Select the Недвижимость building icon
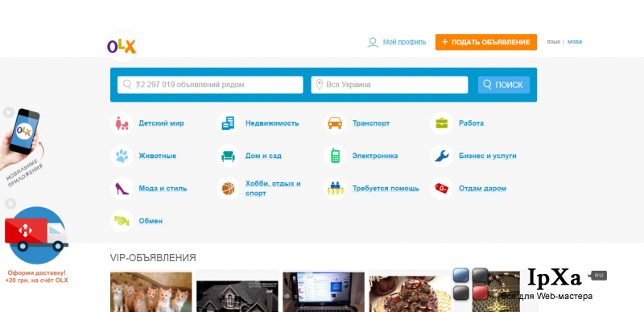 click(228, 123)
